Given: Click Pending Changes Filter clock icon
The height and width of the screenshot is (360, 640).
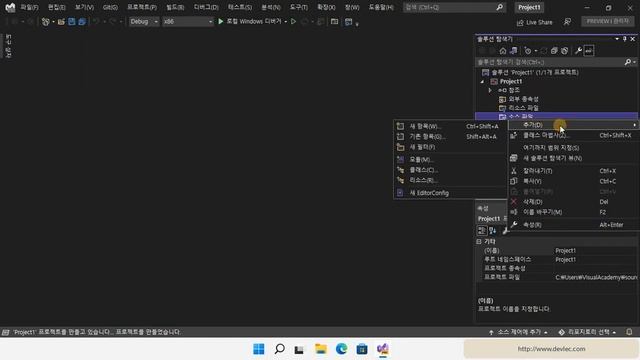Looking at the screenshot, I should point(528,51).
